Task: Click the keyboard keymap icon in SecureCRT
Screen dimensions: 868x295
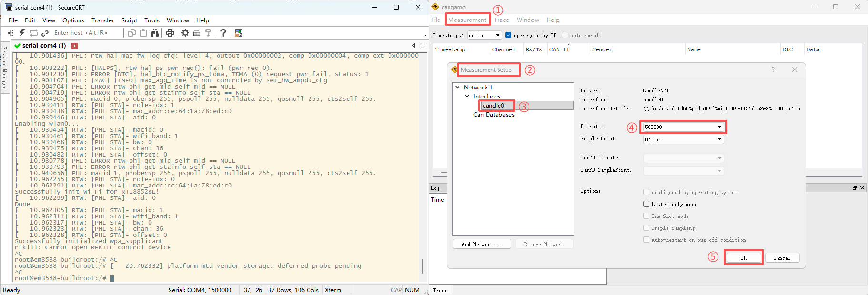Action: [197, 33]
